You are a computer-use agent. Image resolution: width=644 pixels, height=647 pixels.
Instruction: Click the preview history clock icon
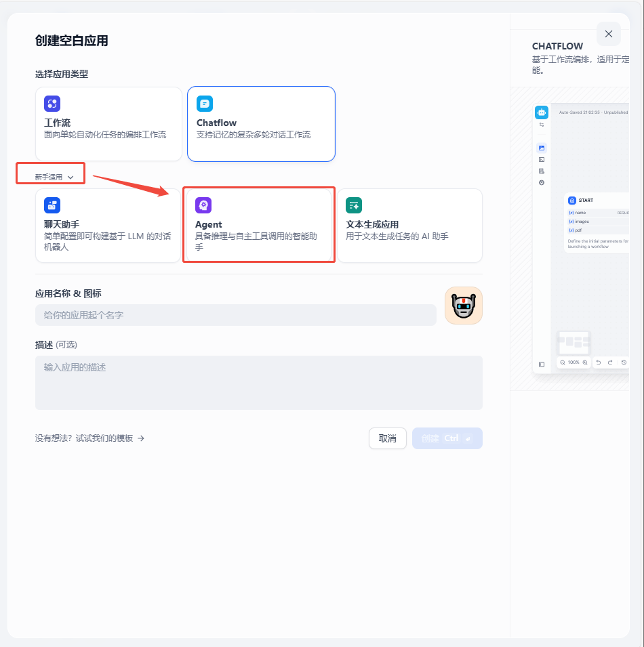tap(624, 362)
